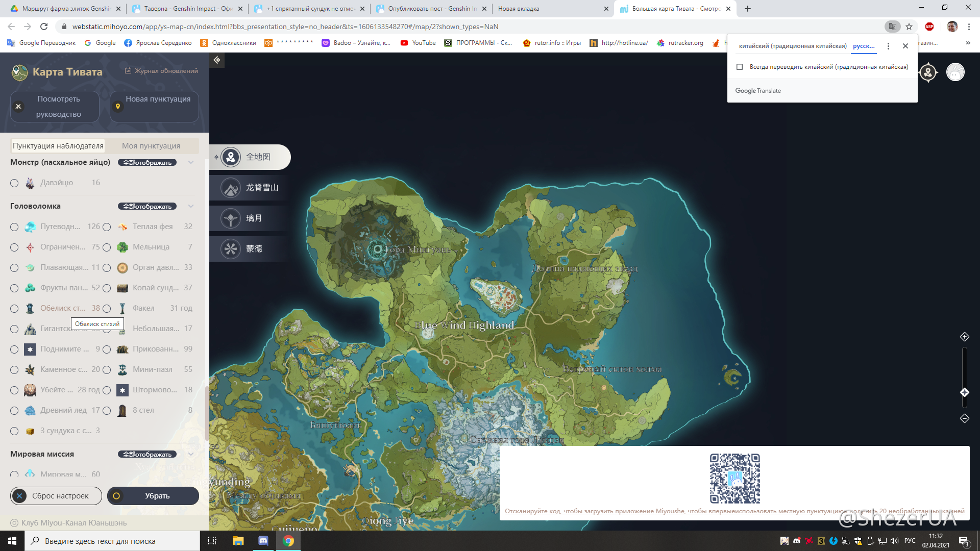Open the user avatar icon
The width and height of the screenshot is (980, 551).
coord(955,72)
